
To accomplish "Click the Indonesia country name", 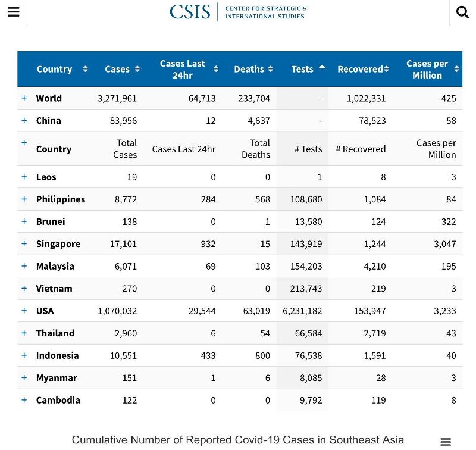I will click(x=57, y=355).
